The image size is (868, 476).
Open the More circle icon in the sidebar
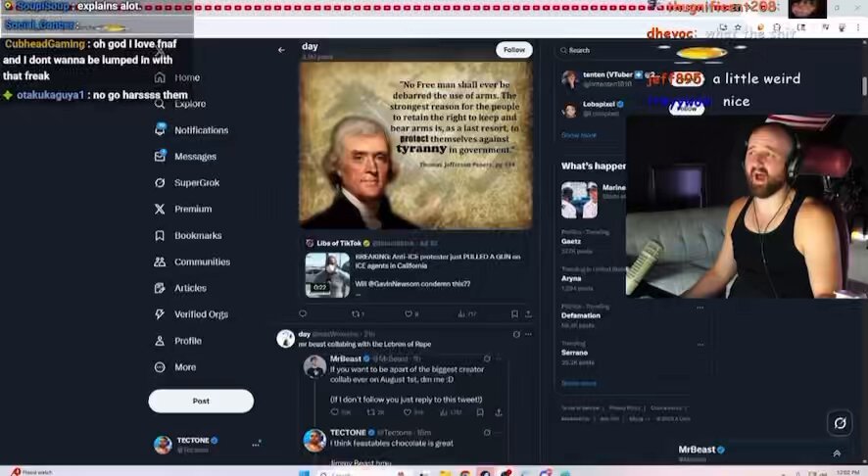[160, 367]
